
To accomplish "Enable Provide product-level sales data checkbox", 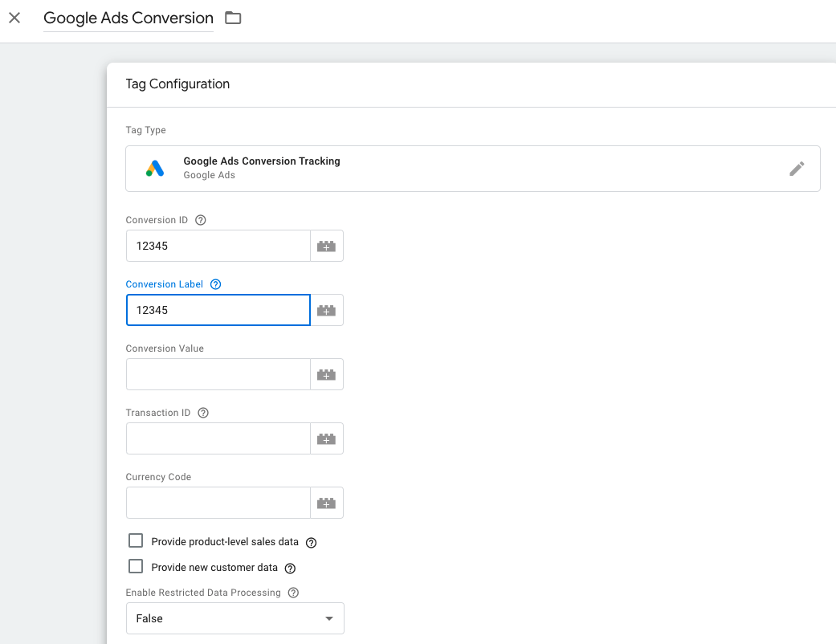I will [136, 540].
